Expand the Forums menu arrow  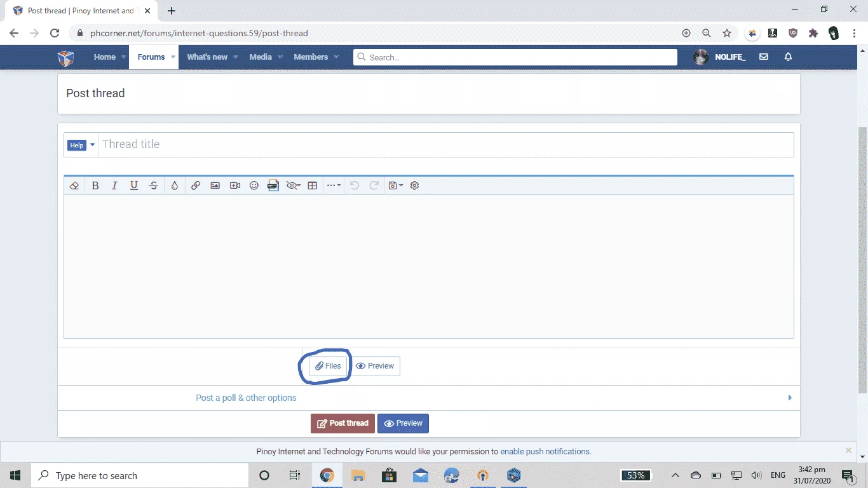[x=173, y=57]
